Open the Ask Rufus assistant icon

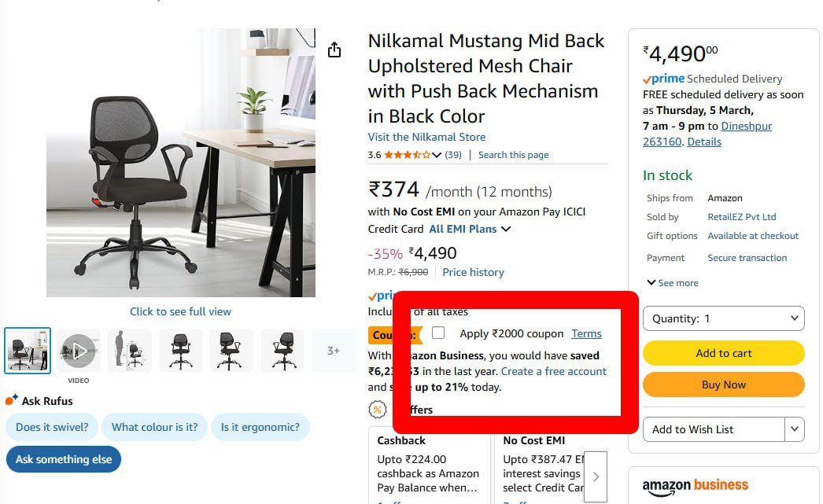tap(12, 401)
